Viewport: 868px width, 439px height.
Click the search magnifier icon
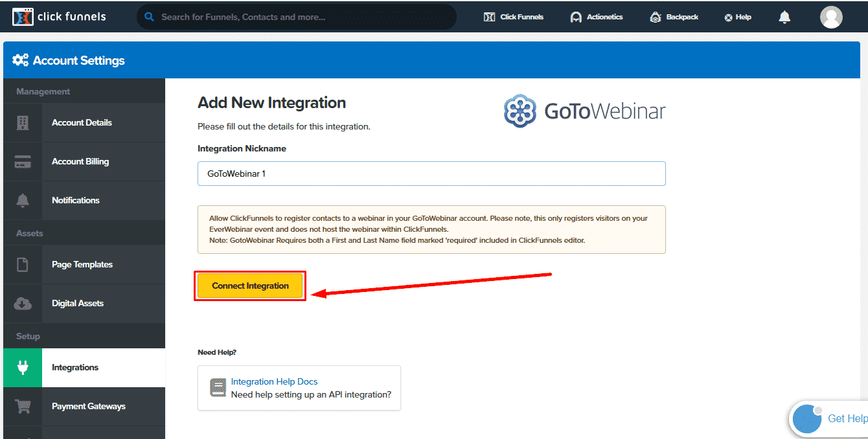tap(150, 17)
